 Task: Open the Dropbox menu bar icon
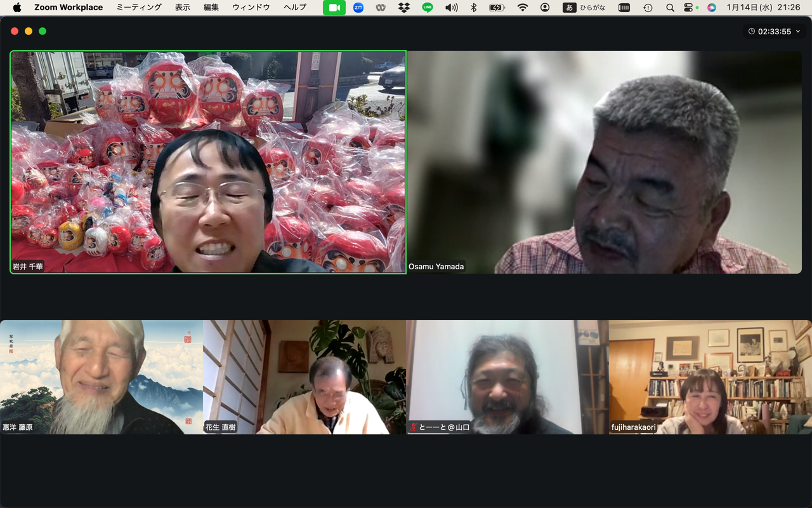(404, 8)
